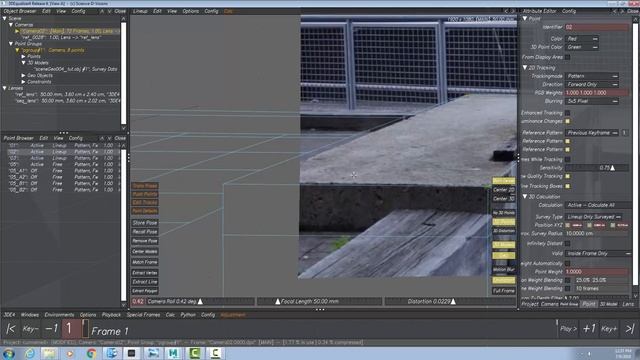
Task: Step forward one frame with +1
Action: [589, 329]
